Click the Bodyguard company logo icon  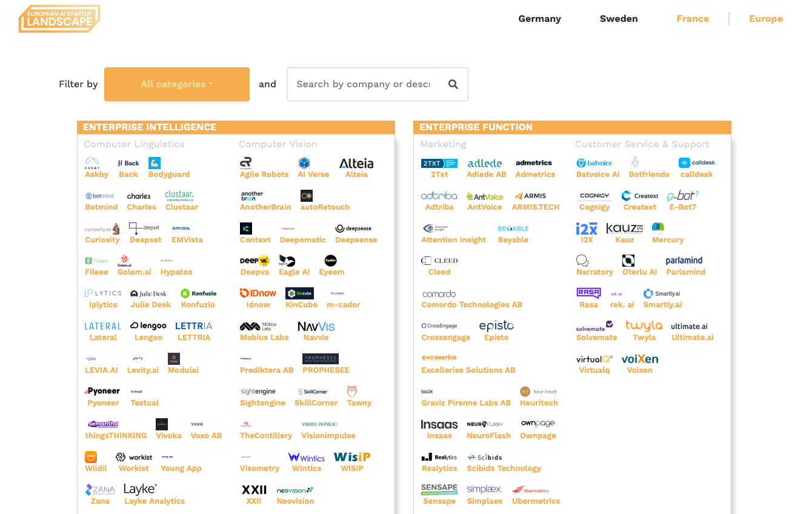(155, 163)
